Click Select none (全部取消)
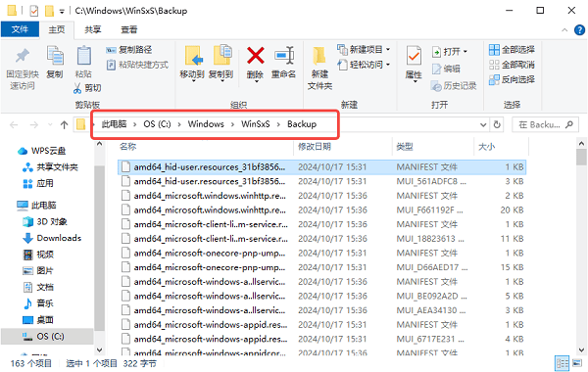This screenshot has width=588, height=372. [513, 65]
